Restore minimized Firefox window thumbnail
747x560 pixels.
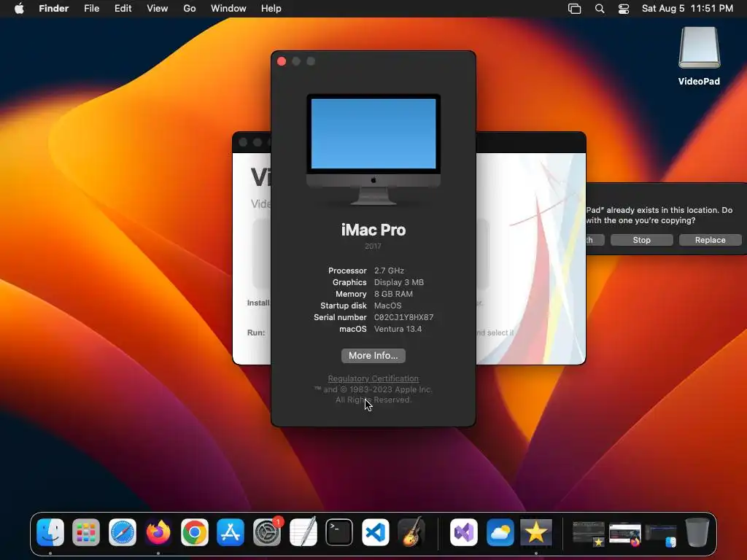pyautogui.click(x=624, y=533)
